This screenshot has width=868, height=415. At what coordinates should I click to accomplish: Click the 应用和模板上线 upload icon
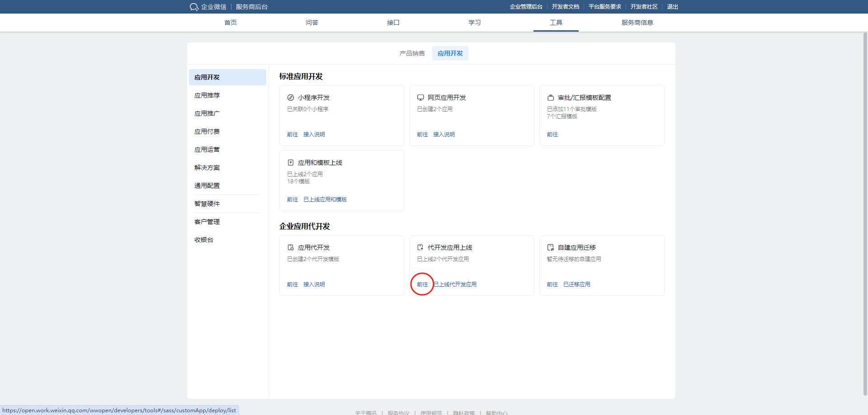(291, 163)
